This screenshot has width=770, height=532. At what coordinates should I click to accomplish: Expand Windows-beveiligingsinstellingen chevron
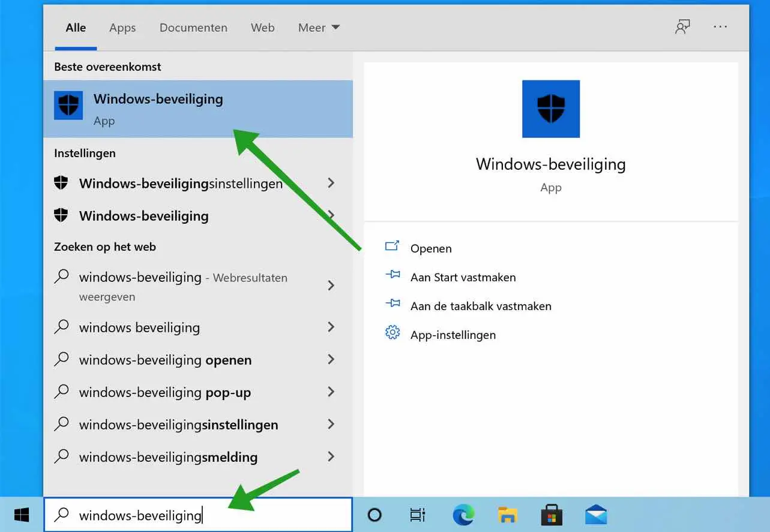click(331, 183)
